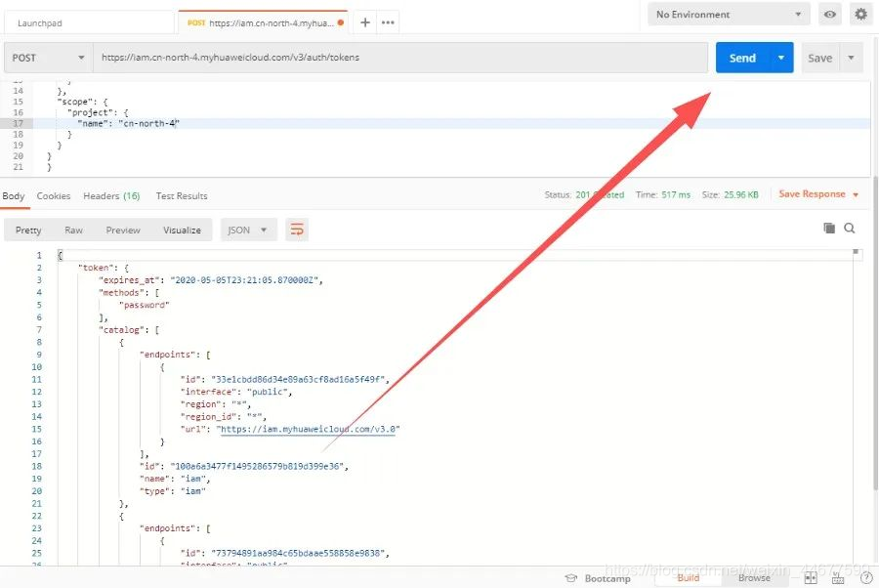This screenshot has height=588, width=879.
Task: Click the "interface": "public" line
Action: (236, 392)
